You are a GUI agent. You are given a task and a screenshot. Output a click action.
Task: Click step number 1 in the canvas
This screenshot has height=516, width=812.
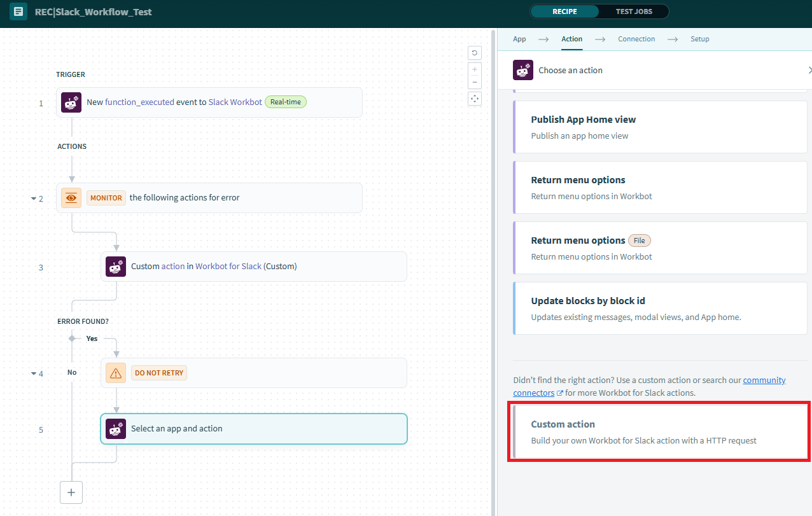(x=41, y=103)
